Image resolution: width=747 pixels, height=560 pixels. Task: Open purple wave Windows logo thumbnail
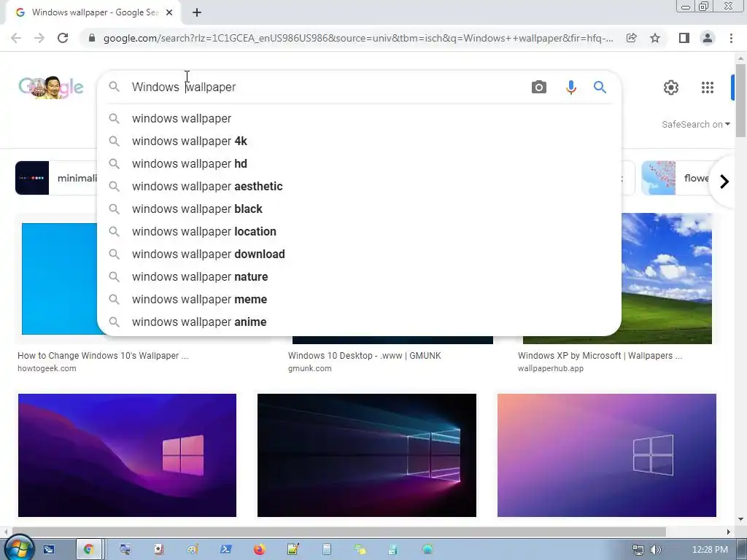127,455
